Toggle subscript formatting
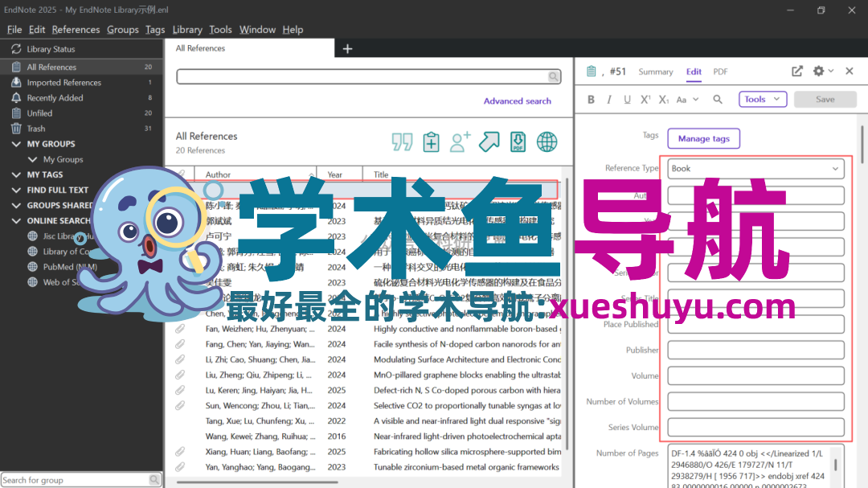The width and height of the screenshot is (868, 488). (x=664, y=99)
